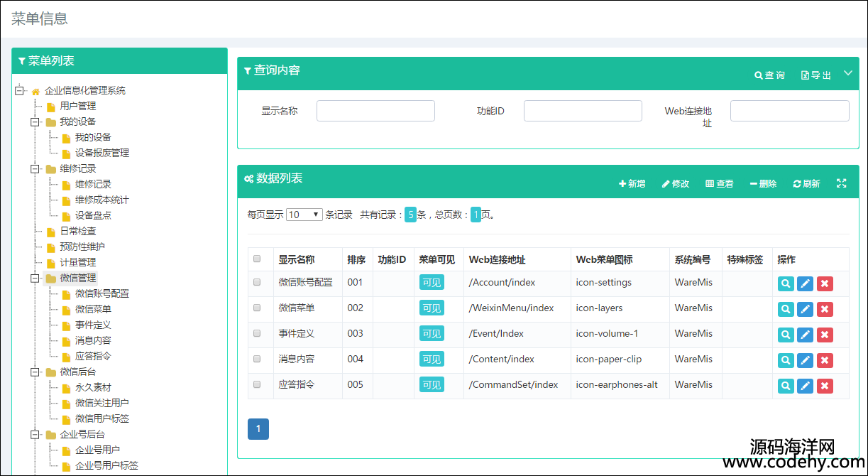Open 维修成本统计 tree item
This screenshot has height=476, width=868.
coord(102,200)
